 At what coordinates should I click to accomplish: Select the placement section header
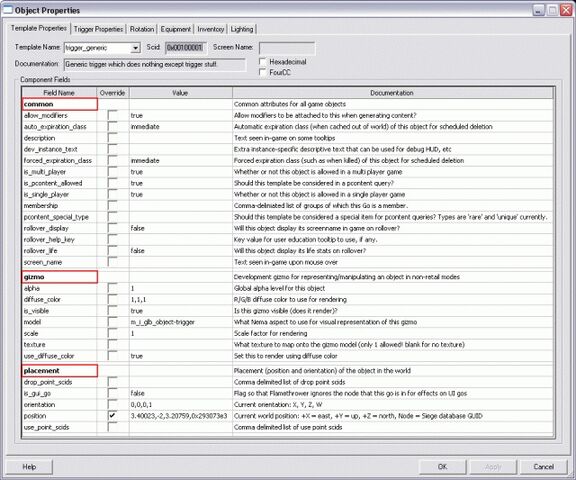[x=60, y=371]
